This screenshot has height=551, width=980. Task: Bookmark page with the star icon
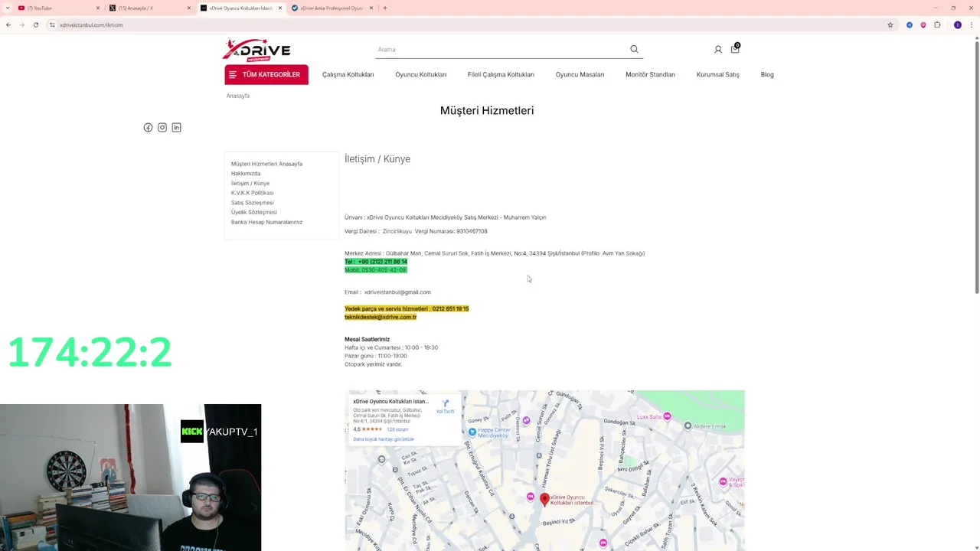890,24
